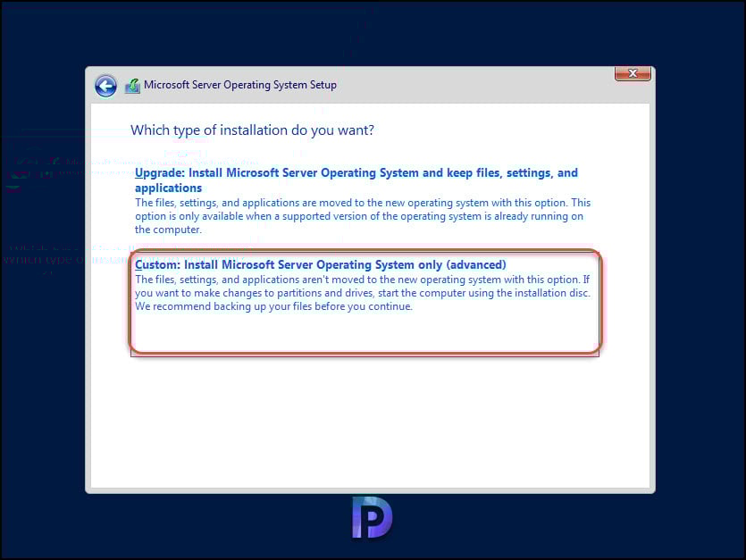Click the "Which type of installation do you want?" heading

(252, 130)
